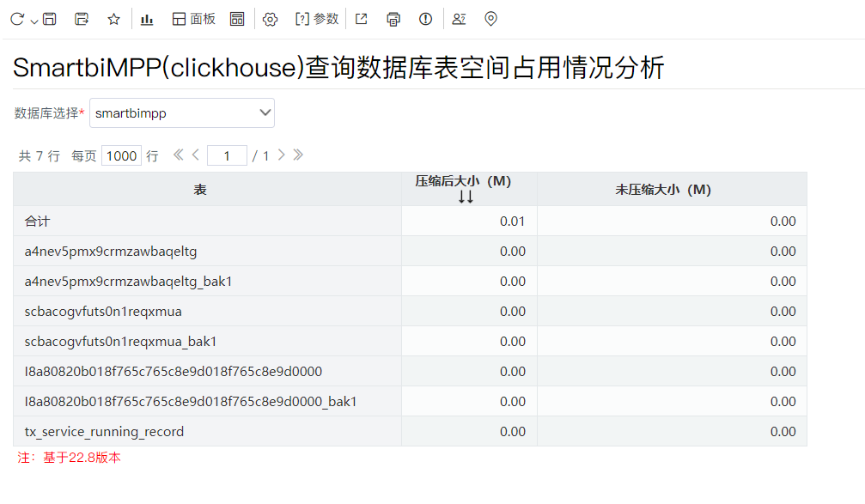Open the refresh options dropdown arrow
The height and width of the screenshot is (504, 865).
pos(34,21)
